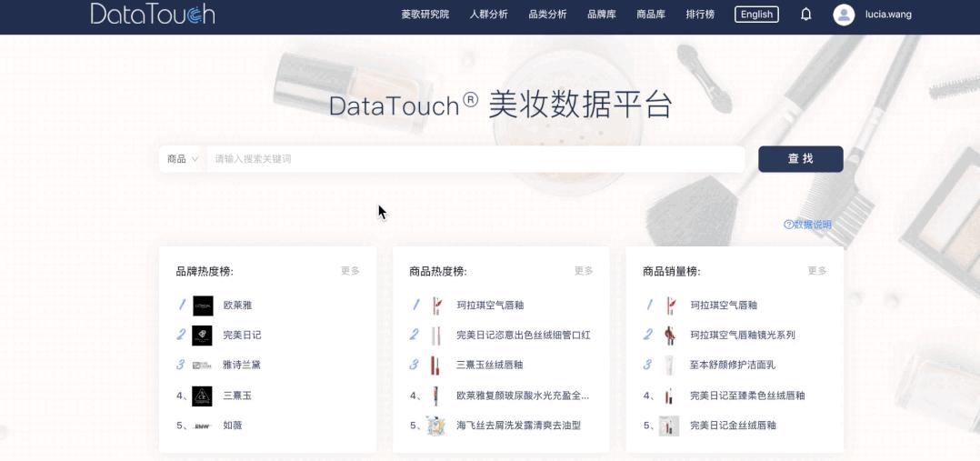Open 完美日记至臻柔色丝绒唇釉 product
The image size is (980, 461).
point(747,396)
